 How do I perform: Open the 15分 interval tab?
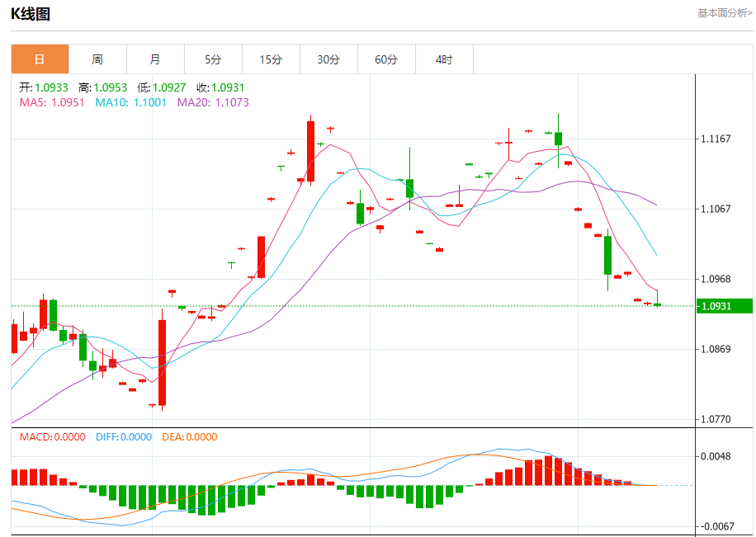tap(272, 59)
